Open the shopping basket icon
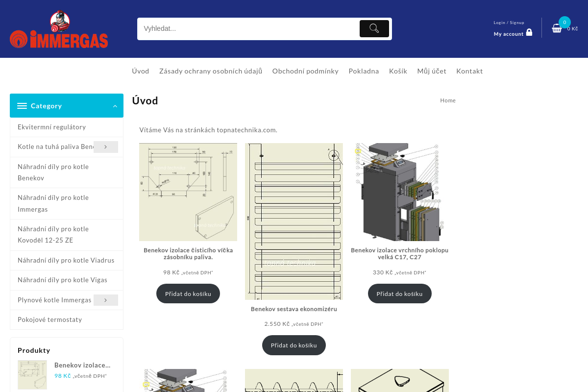Image resolution: width=588 pixels, height=392 pixels. click(557, 28)
